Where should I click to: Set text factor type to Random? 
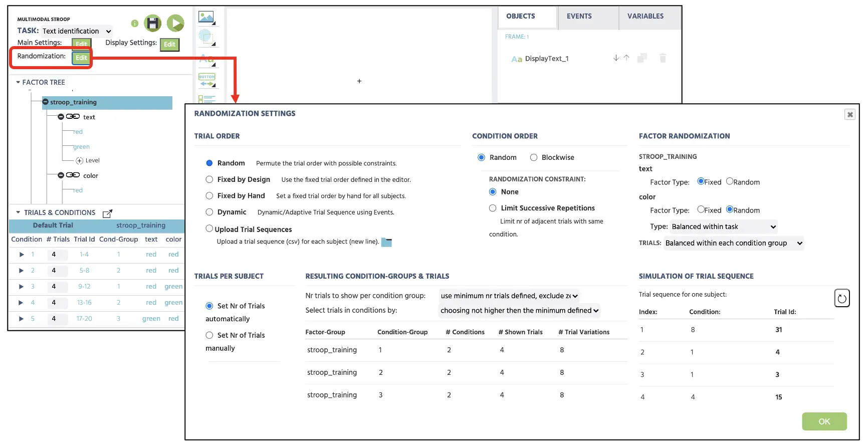730,181
